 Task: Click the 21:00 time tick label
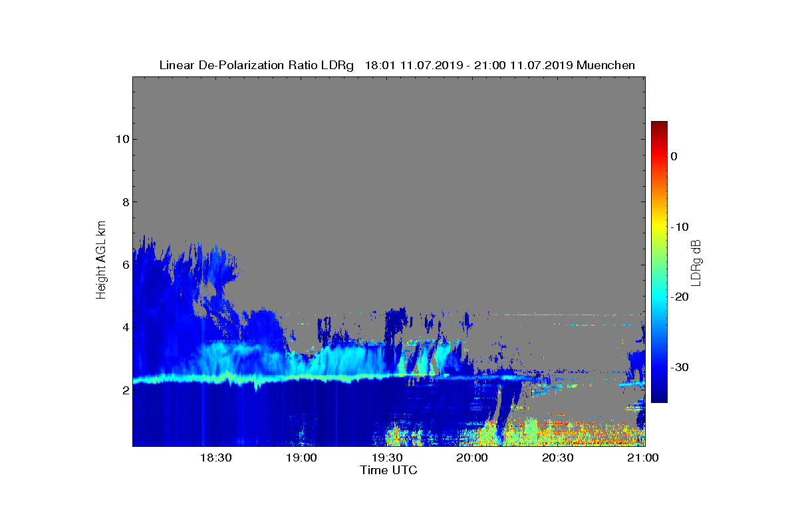[x=642, y=458]
